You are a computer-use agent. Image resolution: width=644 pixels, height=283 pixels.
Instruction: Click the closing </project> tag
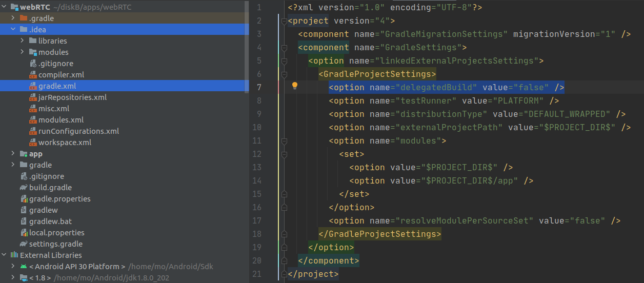tap(313, 274)
